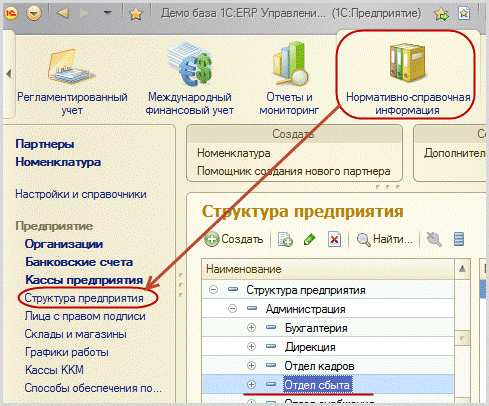The image size is (489, 406).
Task: Go forward with the right arrow
Action: (84, 13)
